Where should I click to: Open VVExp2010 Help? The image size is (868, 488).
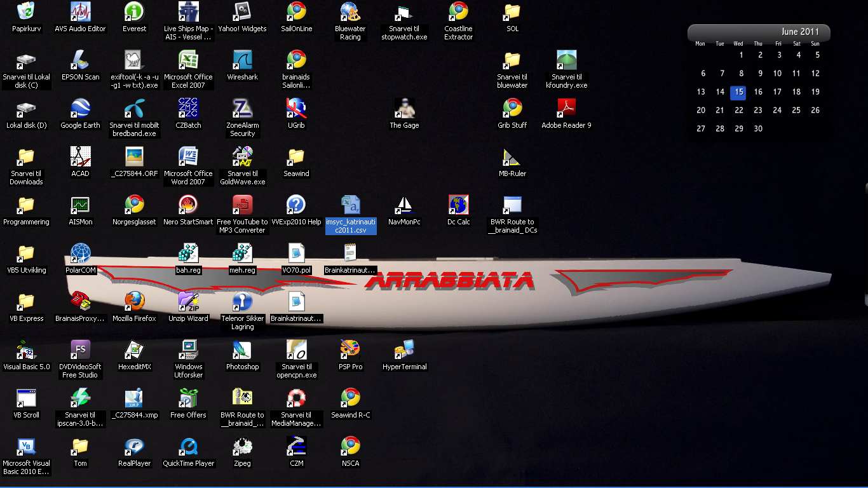(296, 205)
